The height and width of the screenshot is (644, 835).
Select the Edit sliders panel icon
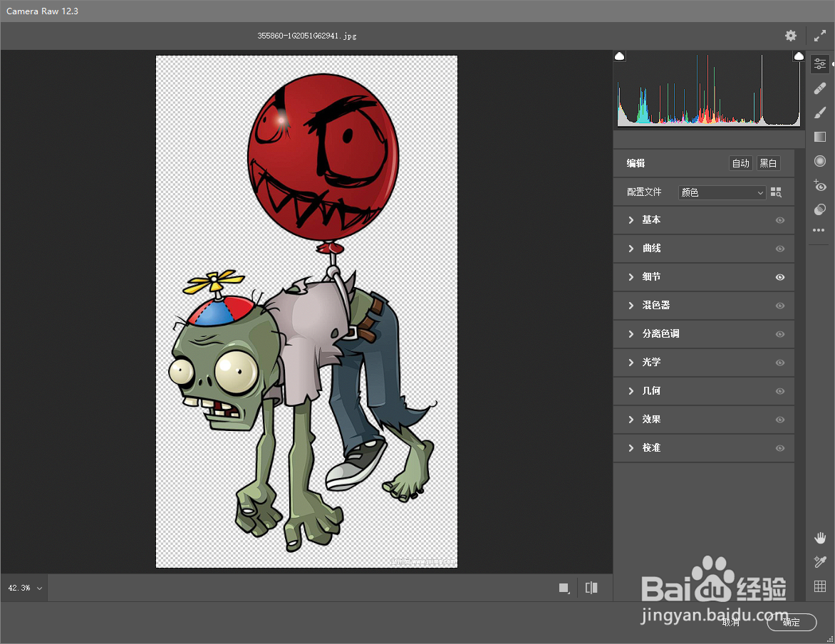point(820,64)
